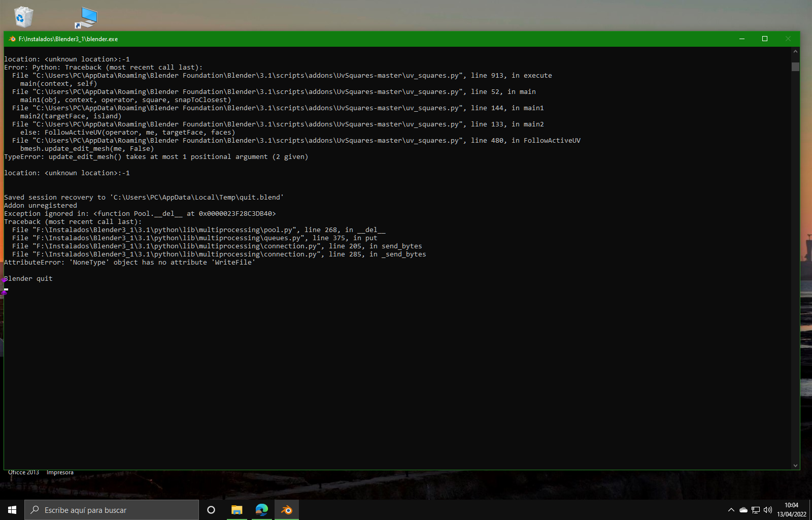Click the queues.py "line 375, in put" line
The image size is (812, 520).
(x=195, y=238)
